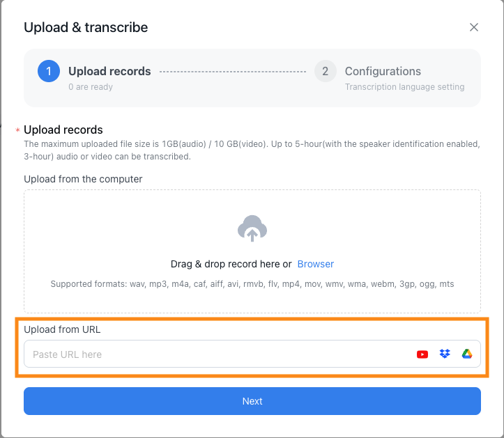Select the Configurations step label

pos(383,71)
